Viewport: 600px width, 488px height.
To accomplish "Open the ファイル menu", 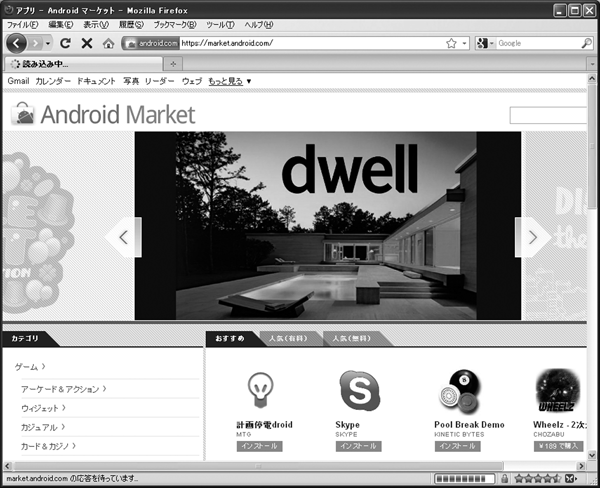I will 23,25.
